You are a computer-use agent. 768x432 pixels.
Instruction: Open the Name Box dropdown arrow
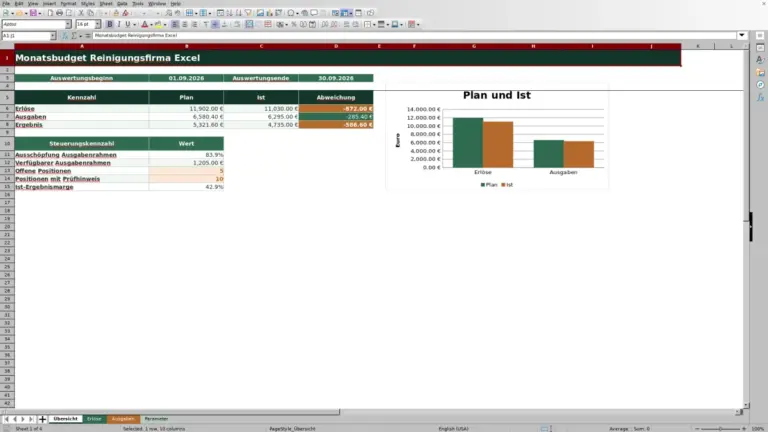pos(53,36)
